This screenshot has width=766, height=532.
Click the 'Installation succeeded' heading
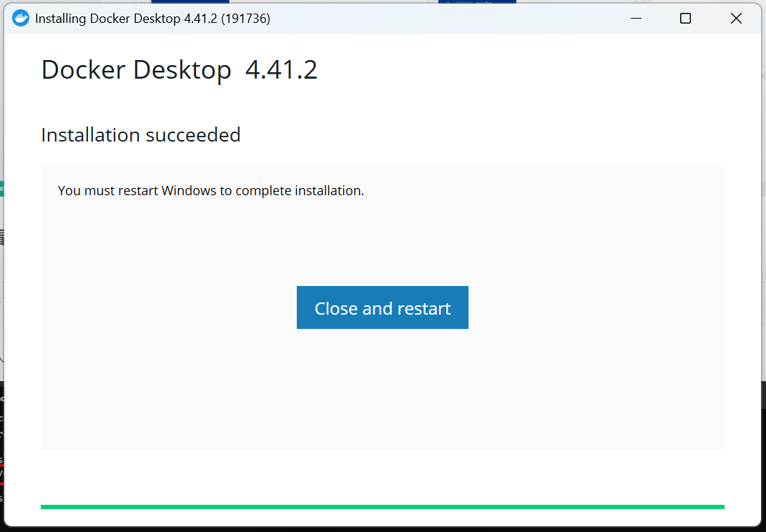[141, 135]
